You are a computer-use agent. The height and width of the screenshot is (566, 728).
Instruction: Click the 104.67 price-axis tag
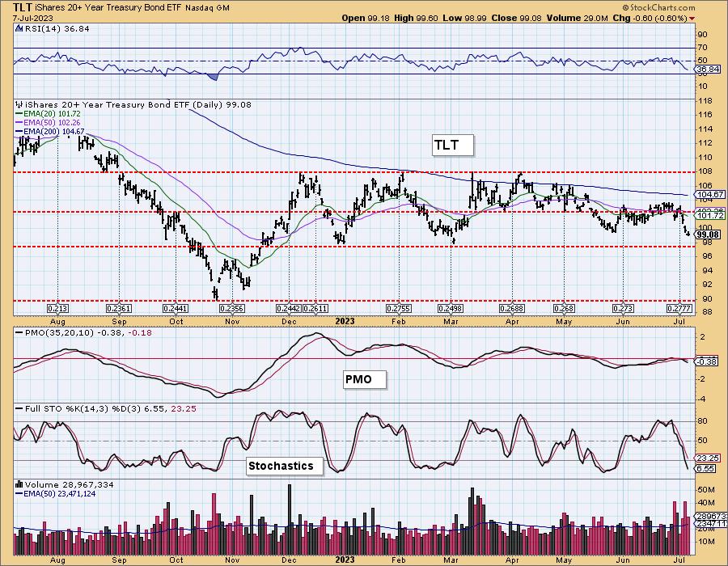coord(710,194)
